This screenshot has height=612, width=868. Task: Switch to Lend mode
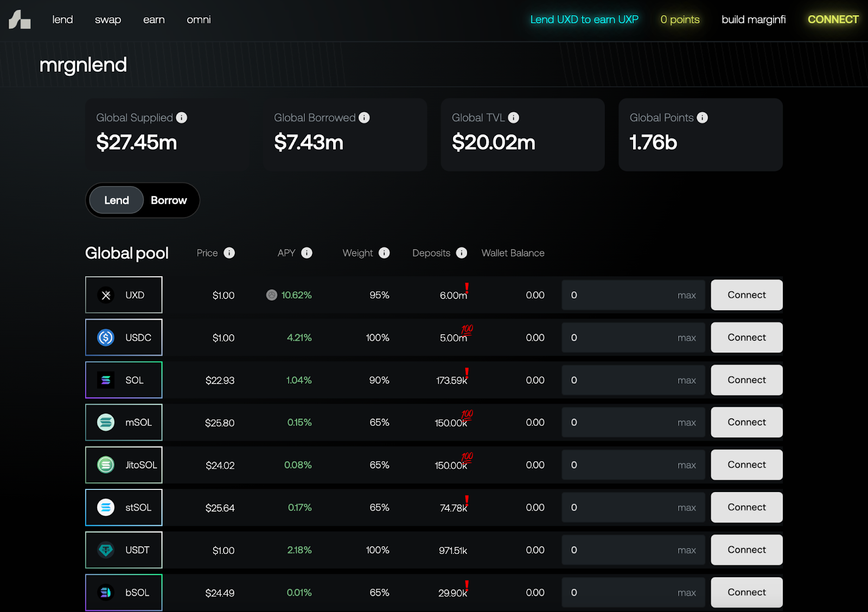pyautogui.click(x=117, y=200)
